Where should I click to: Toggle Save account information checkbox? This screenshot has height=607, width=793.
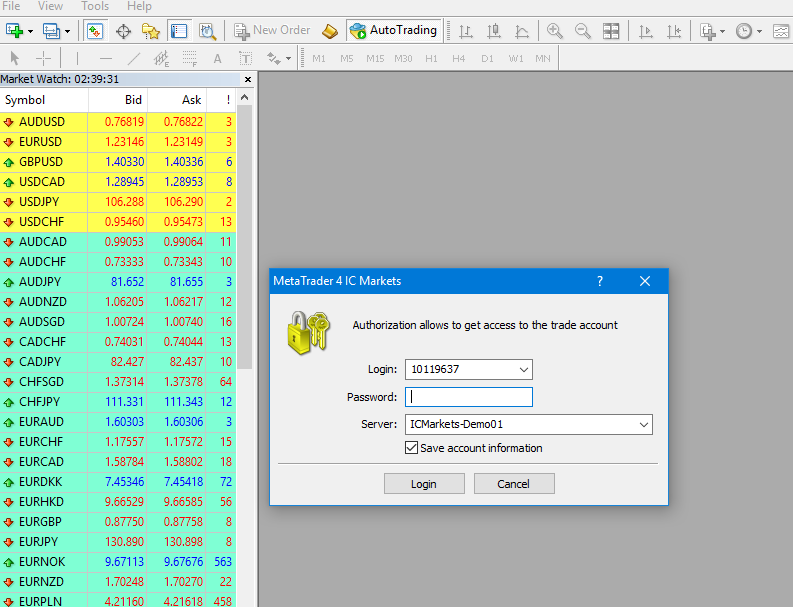(x=411, y=448)
